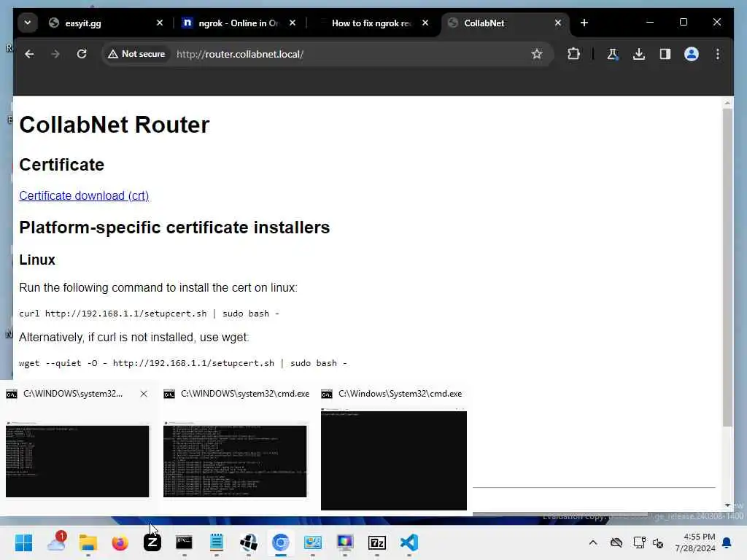This screenshot has height=560, width=747.
Task: Open the Not secure site info
Action: 136,54
